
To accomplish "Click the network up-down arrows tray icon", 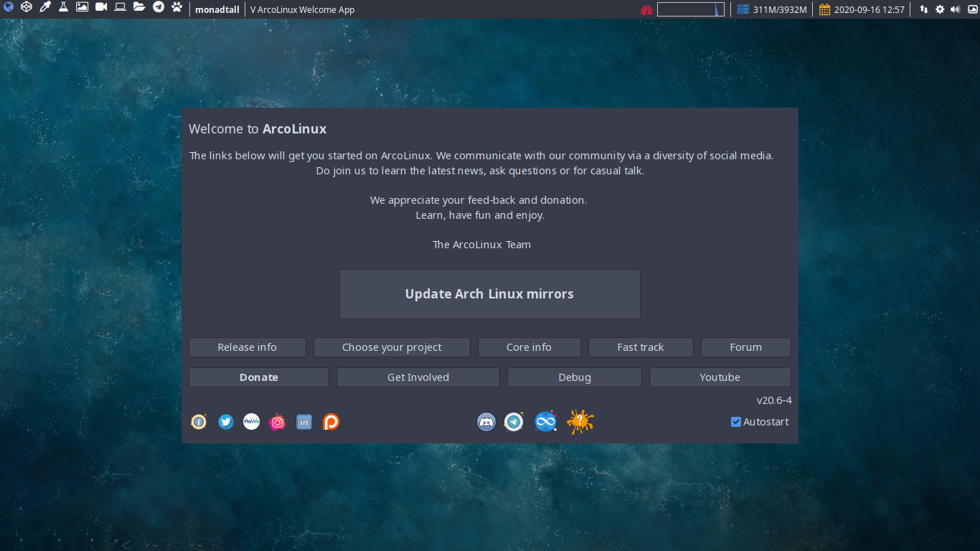I will point(924,10).
